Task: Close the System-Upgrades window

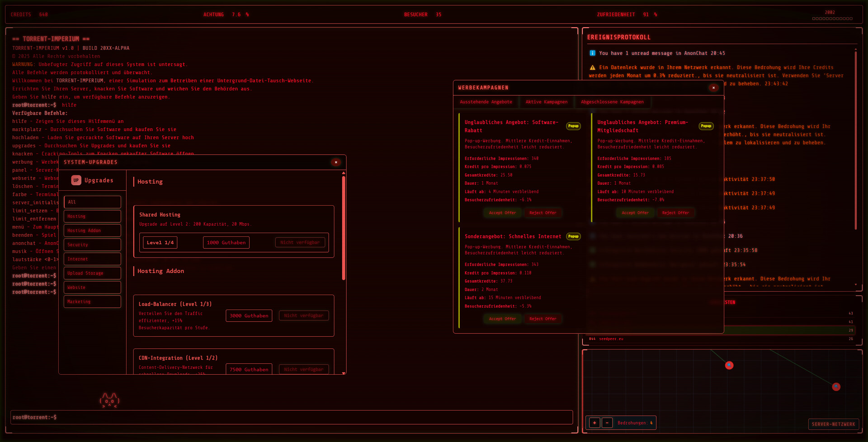Action: [x=336, y=162]
